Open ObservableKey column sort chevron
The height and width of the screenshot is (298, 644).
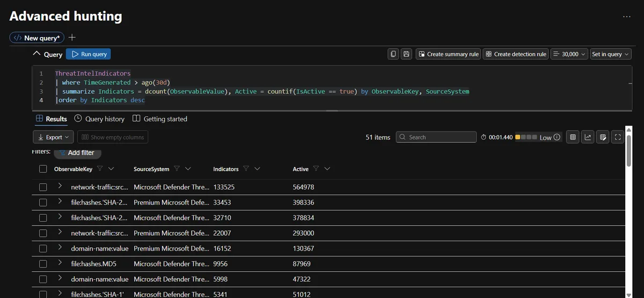[111, 169]
